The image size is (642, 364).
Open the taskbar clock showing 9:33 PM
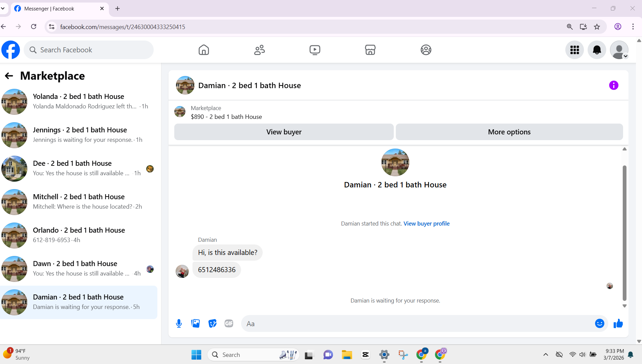coord(614,355)
